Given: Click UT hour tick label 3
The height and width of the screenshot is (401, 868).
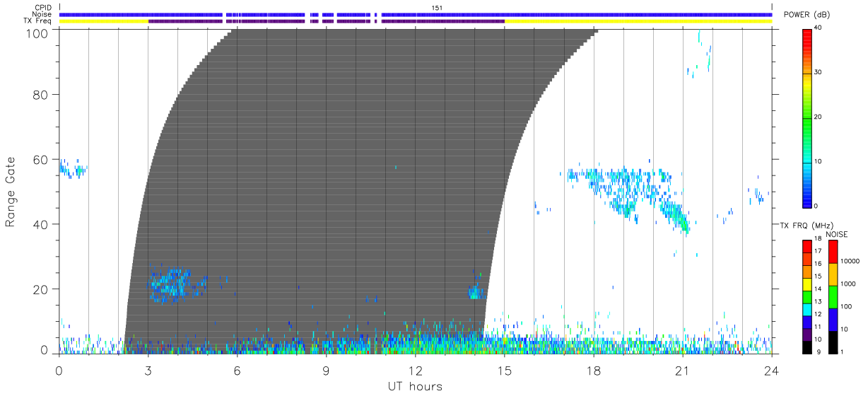Looking at the screenshot, I should [x=148, y=370].
